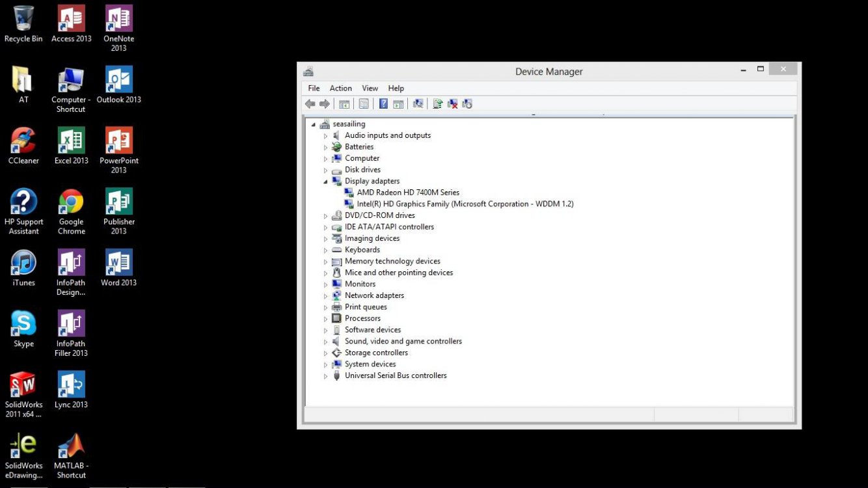This screenshot has width=868, height=488.
Task: Expand the Disk drives category
Action: tap(326, 170)
